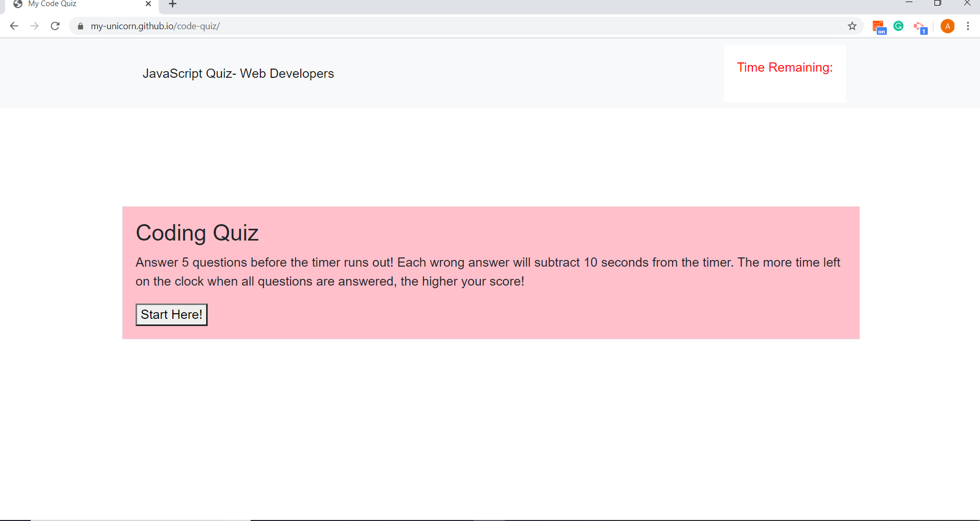The image size is (980, 521).
Task: Click the Time Remaining box
Action: [x=785, y=74]
